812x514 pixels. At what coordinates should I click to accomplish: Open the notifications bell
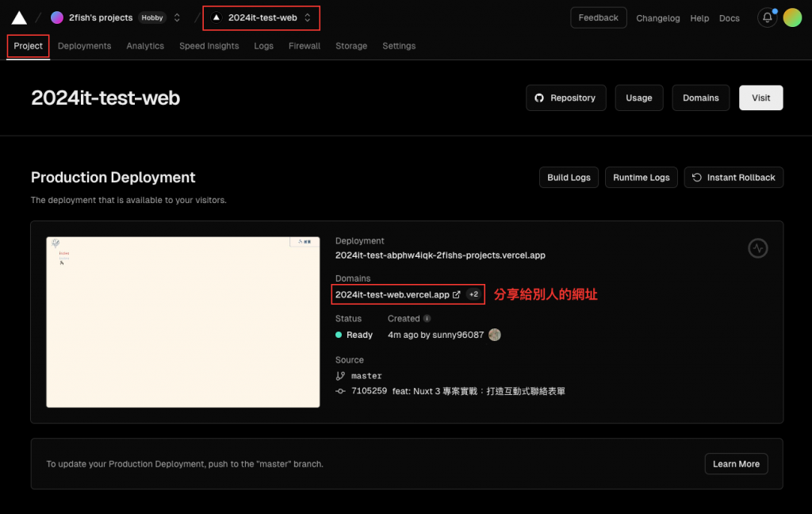coord(768,17)
